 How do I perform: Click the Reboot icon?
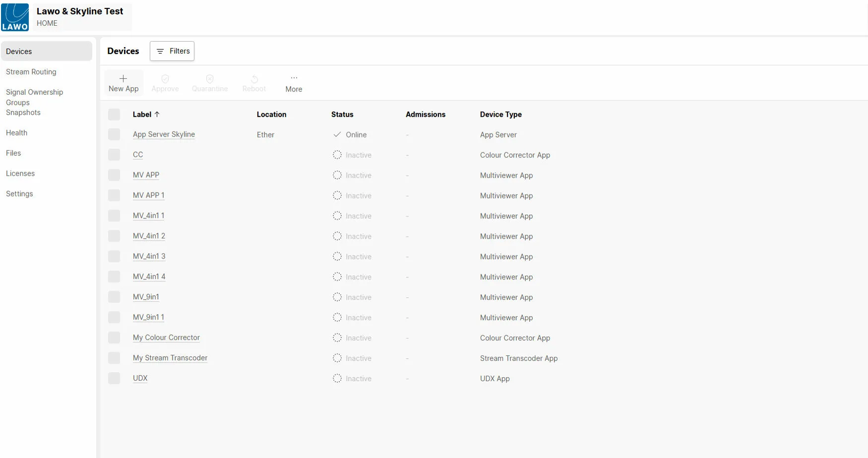[254, 79]
